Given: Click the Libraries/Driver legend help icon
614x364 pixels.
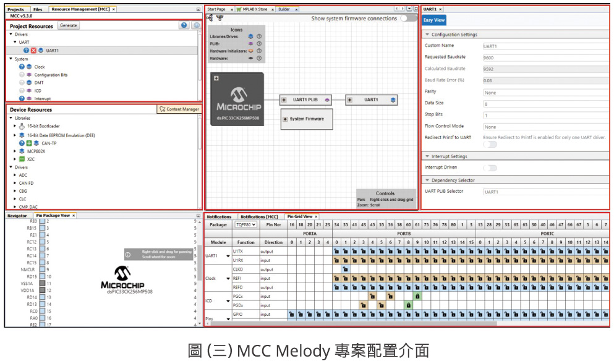Looking at the screenshot, I should [259, 36].
